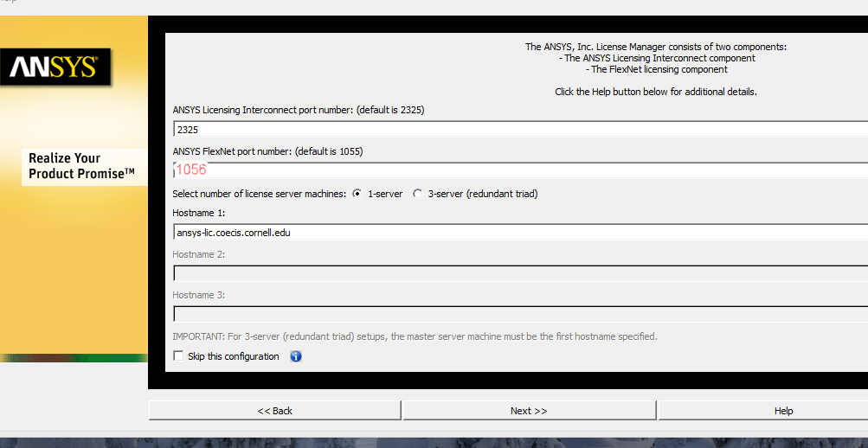Click the blue info icon beside Skip this configuration

[x=296, y=356]
